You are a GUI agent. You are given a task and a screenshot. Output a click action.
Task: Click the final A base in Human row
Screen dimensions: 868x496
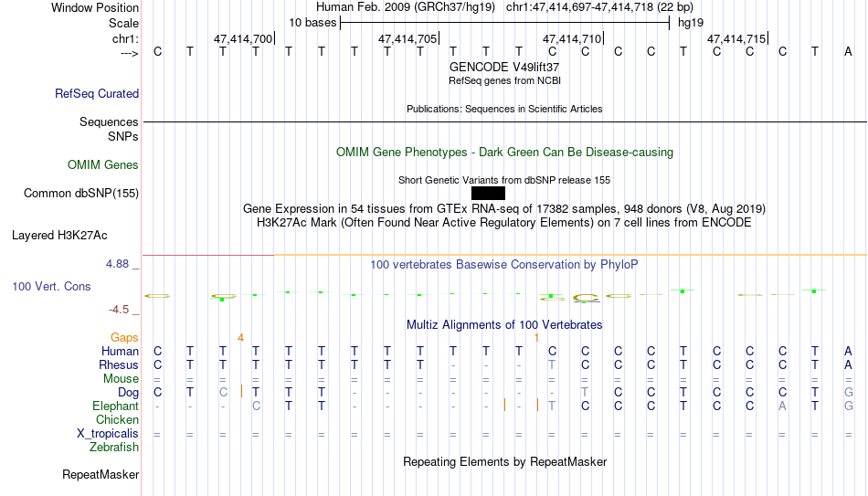[x=848, y=352]
